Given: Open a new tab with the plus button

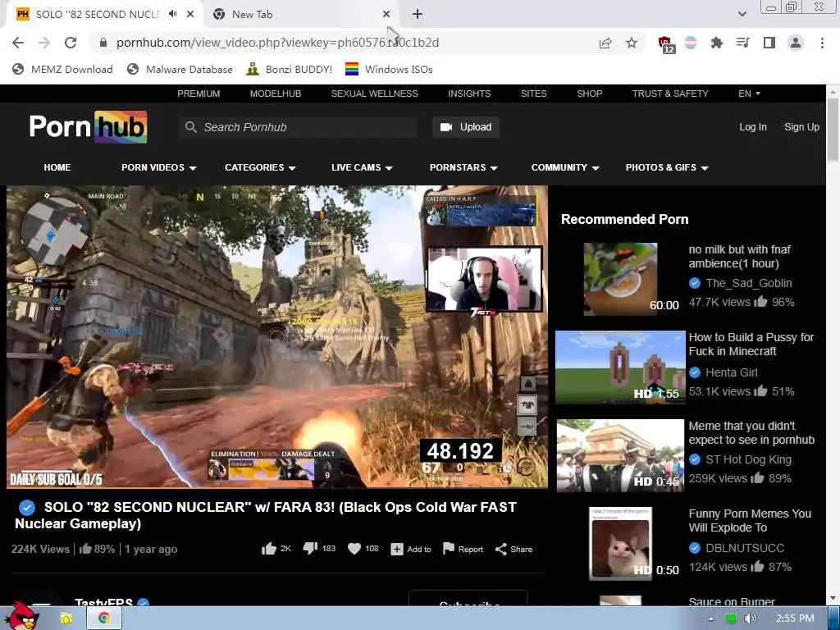Looking at the screenshot, I should [x=418, y=15].
